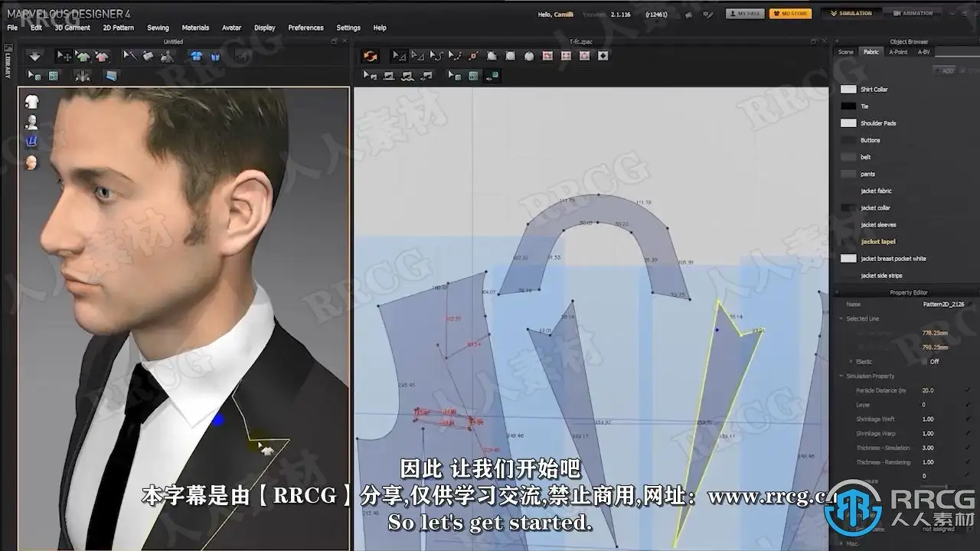
Task: Open the File menu
Action: point(12,28)
